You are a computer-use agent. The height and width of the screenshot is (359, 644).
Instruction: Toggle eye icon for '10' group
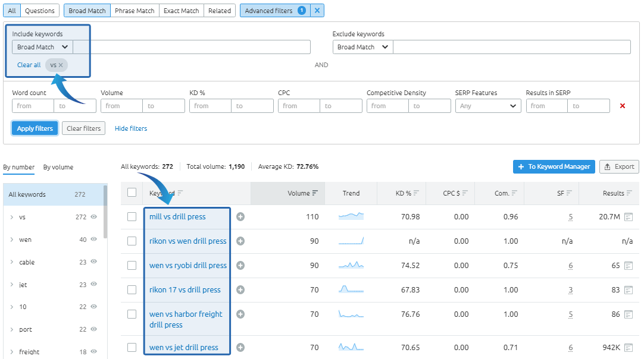(93, 307)
